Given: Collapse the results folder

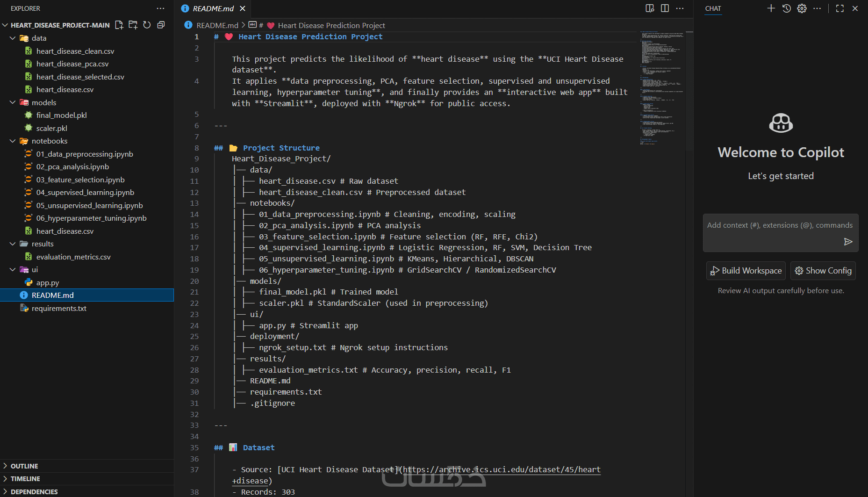Looking at the screenshot, I should tap(13, 244).
